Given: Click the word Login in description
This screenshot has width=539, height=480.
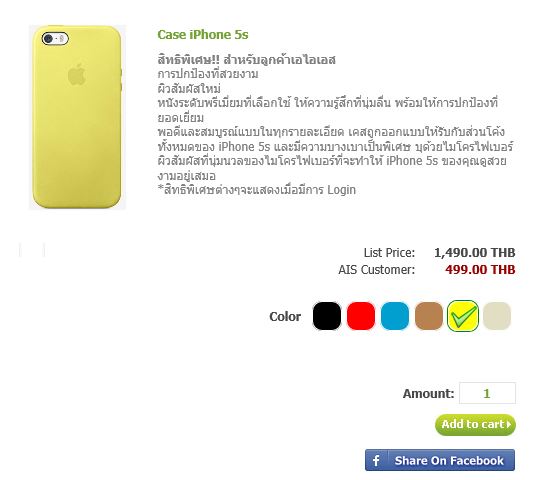Looking at the screenshot, I should 341,190.
